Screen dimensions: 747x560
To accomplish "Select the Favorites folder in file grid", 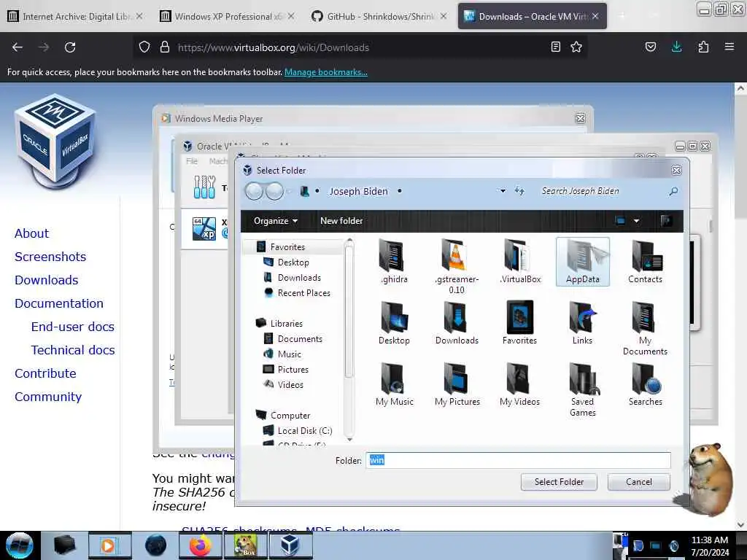I will pos(519,323).
